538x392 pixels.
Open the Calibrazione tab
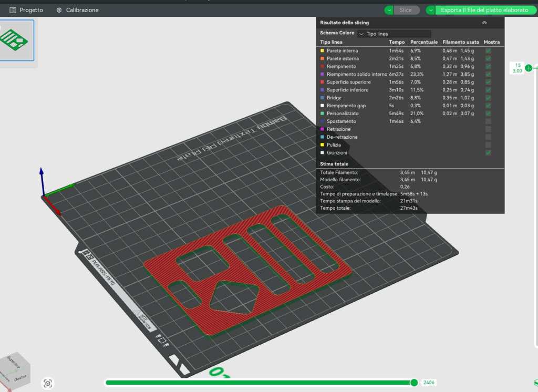point(82,10)
